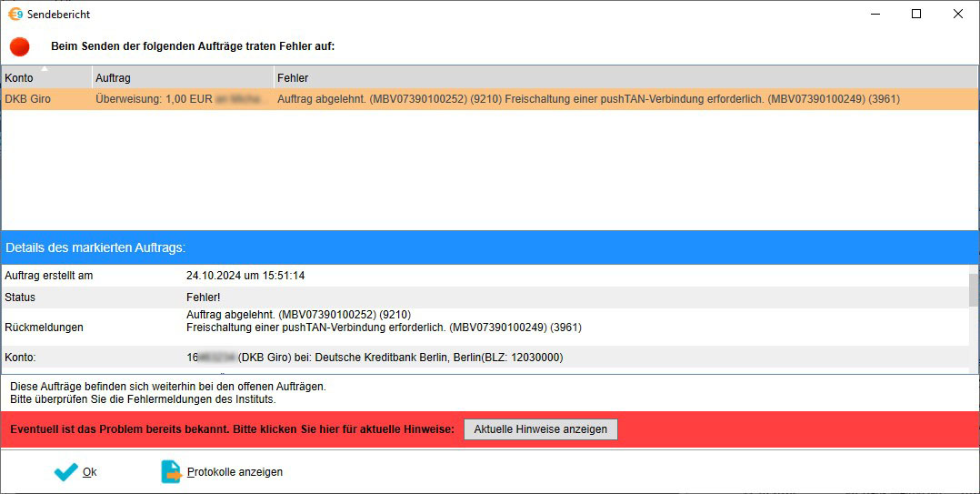The width and height of the screenshot is (980, 494).
Task: Close the Sendebericht window
Action: (x=957, y=14)
